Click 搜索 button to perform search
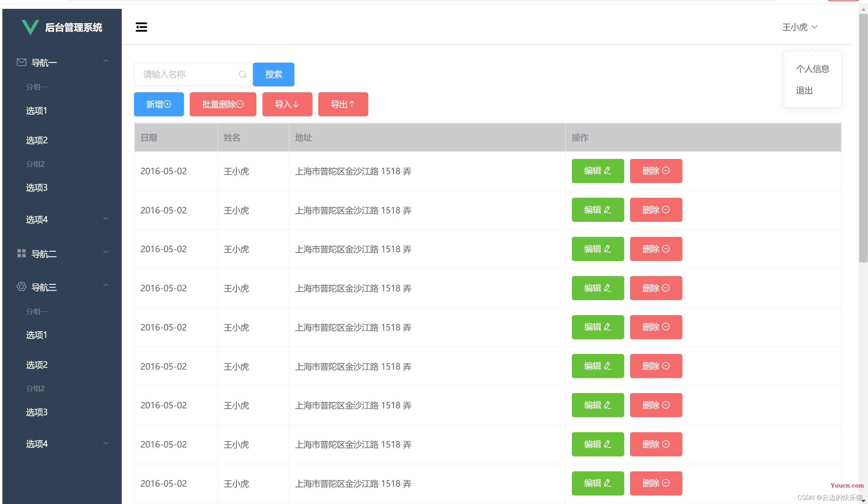Image resolution: width=868 pixels, height=504 pixels. click(x=273, y=75)
